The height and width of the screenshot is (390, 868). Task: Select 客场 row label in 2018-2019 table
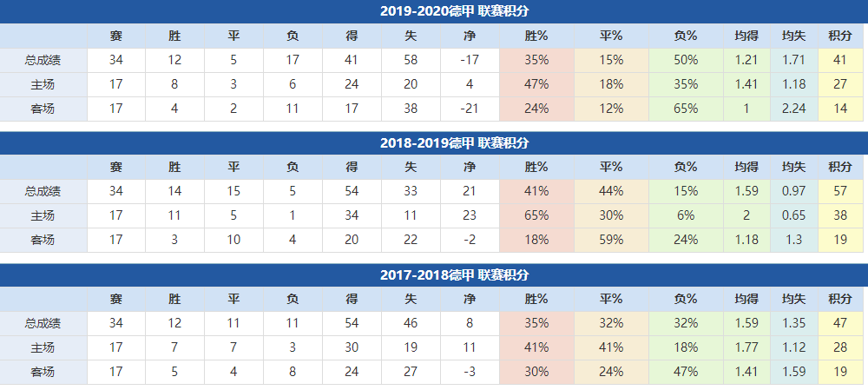point(43,240)
